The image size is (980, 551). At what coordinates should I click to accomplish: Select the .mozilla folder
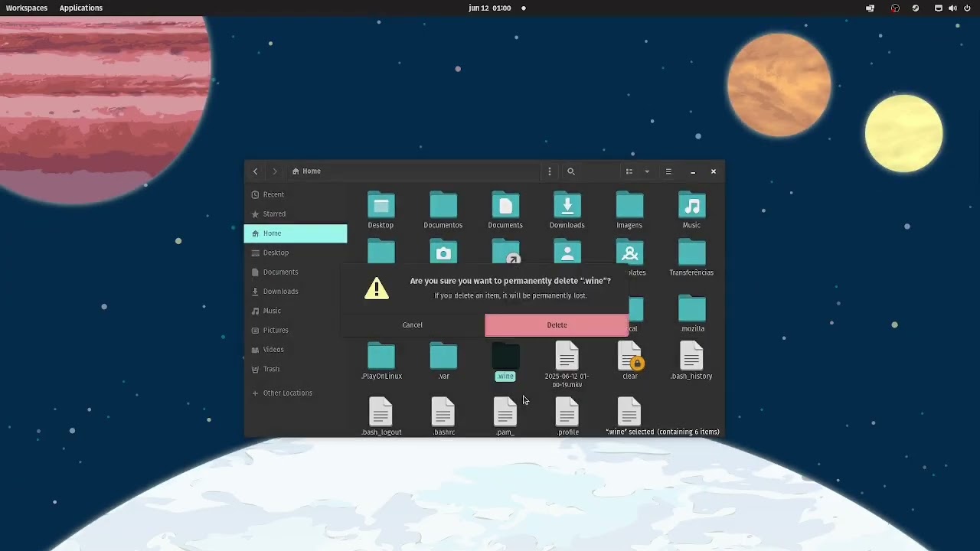[691, 309]
